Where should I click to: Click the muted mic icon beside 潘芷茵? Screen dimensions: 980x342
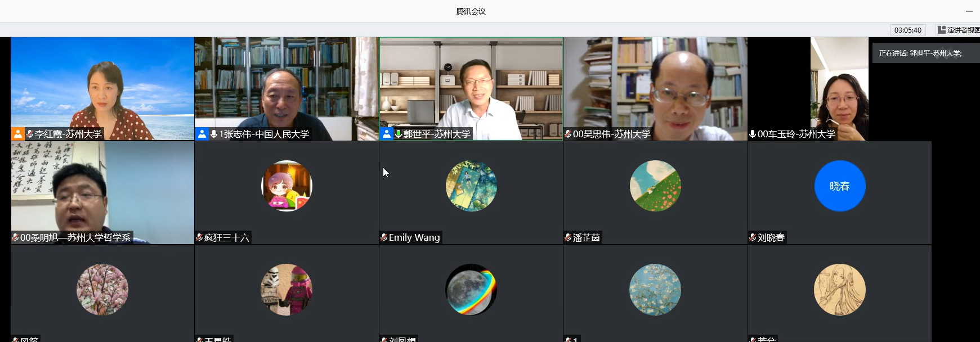pyautogui.click(x=568, y=238)
